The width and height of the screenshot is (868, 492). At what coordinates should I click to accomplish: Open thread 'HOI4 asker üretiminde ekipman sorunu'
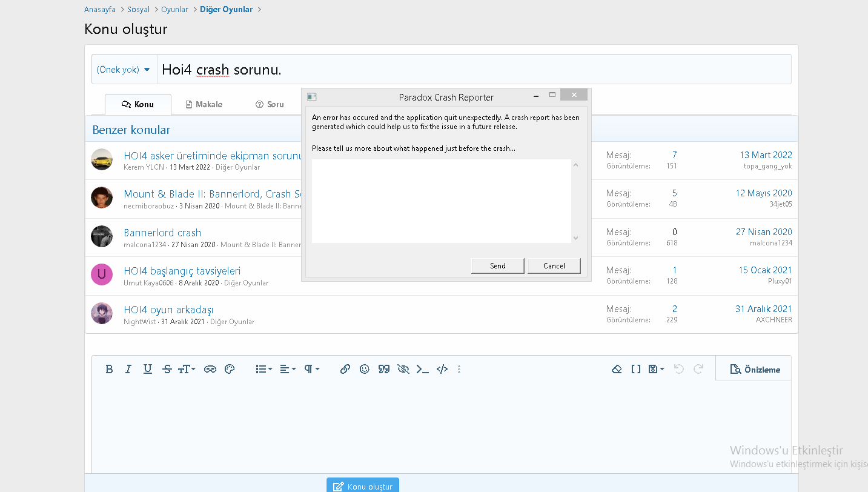(213, 156)
